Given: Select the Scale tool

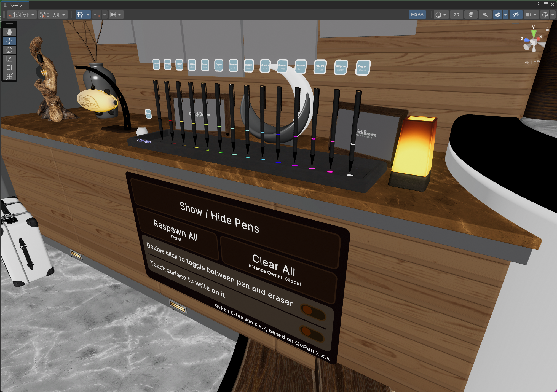Looking at the screenshot, I should pos(9,59).
